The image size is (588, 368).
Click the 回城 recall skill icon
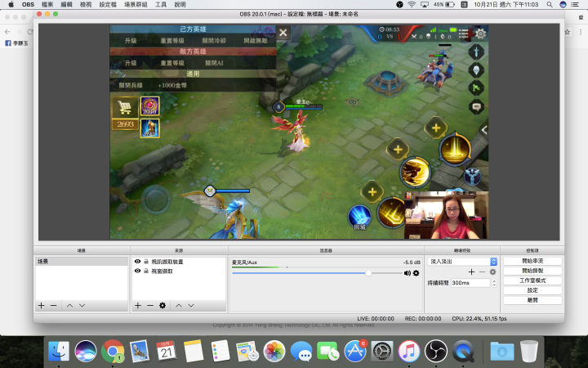359,218
